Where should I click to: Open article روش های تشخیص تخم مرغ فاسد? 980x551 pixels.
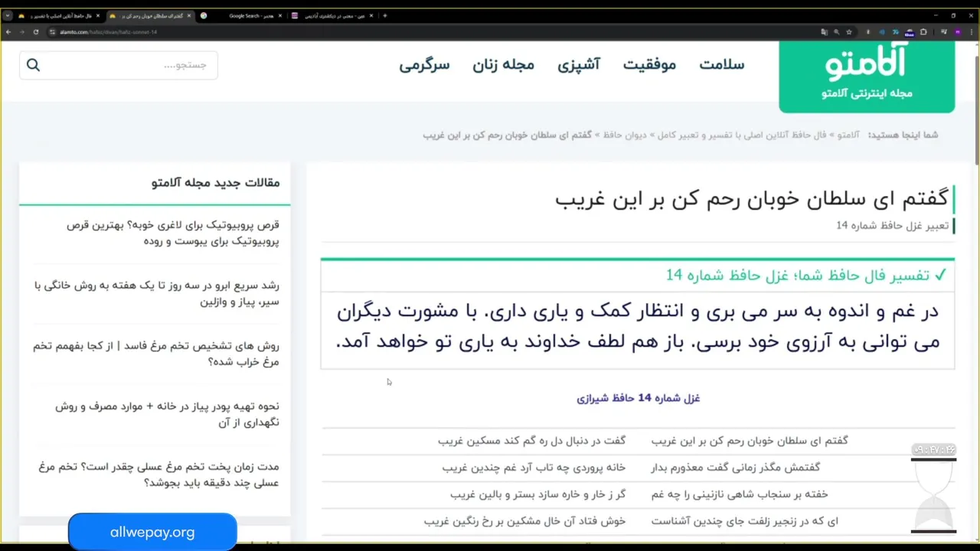(156, 354)
